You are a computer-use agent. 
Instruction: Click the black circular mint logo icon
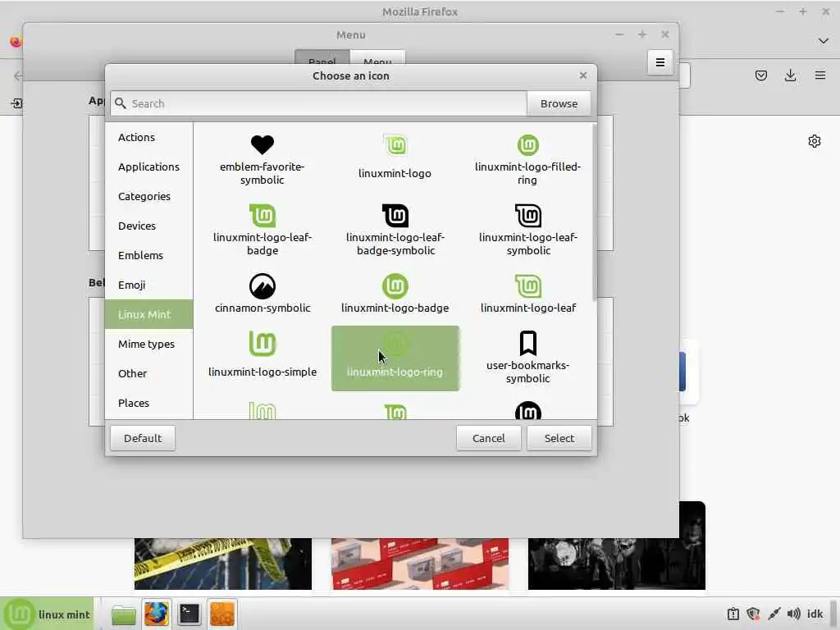(x=528, y=410)
